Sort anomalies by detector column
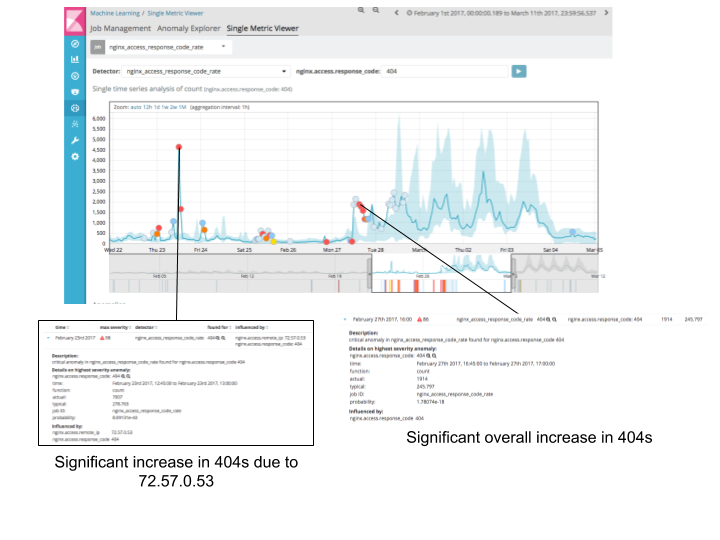Viewport: 720px width, 540px height. pyautogui.click(x=146, y=327)
